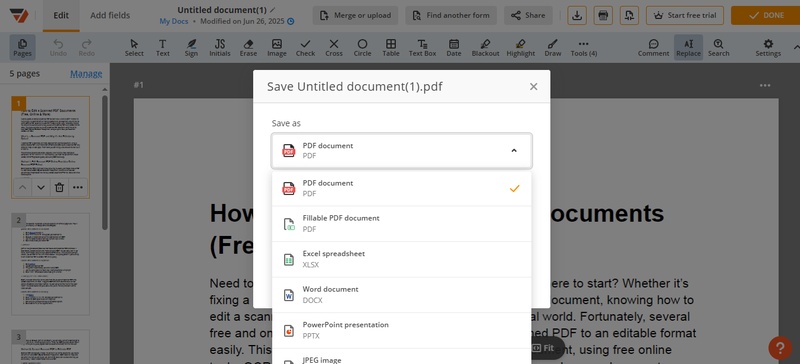Pick the Initials tool
Screen dimensions: 800x364
tap(220, 47)
